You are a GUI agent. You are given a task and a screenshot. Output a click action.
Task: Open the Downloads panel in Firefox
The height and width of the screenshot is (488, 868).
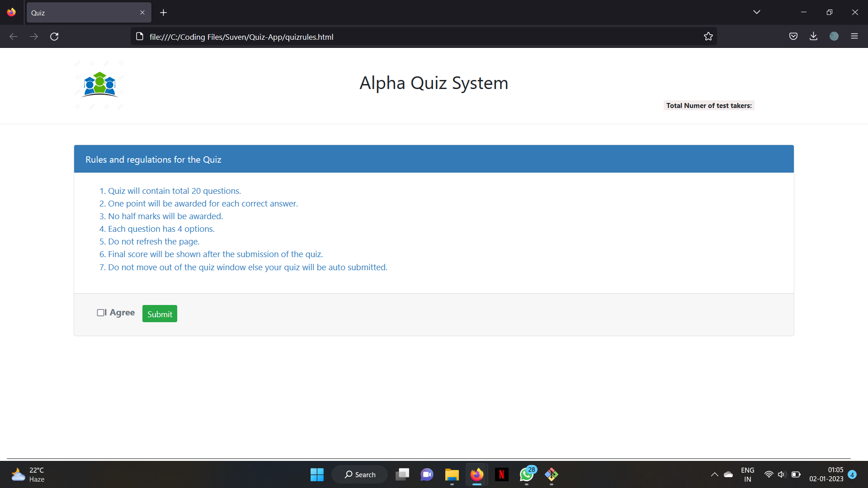813,36
